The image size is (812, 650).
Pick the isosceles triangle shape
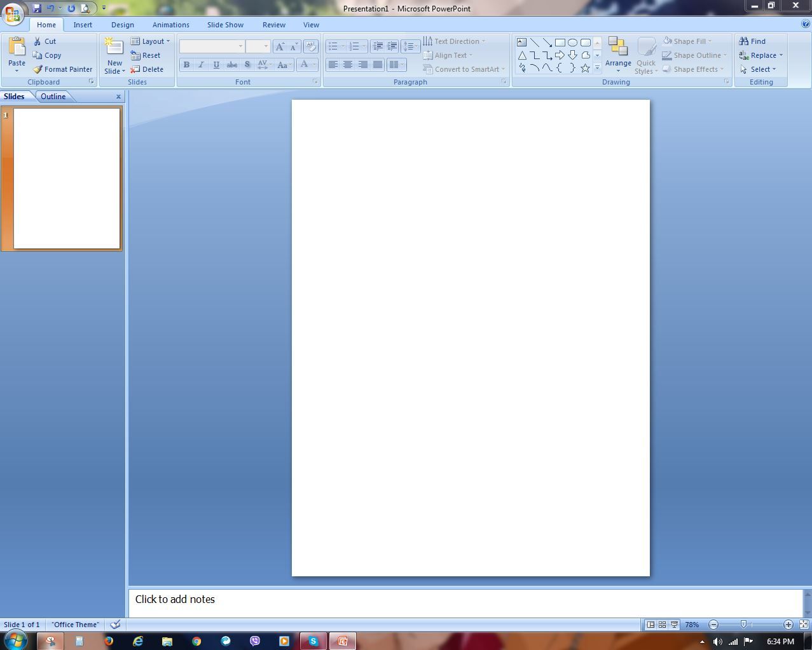pos(521,55)
